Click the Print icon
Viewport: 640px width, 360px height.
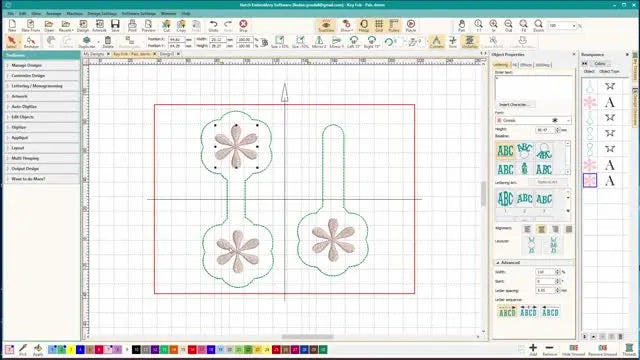(x=132, y=25)
